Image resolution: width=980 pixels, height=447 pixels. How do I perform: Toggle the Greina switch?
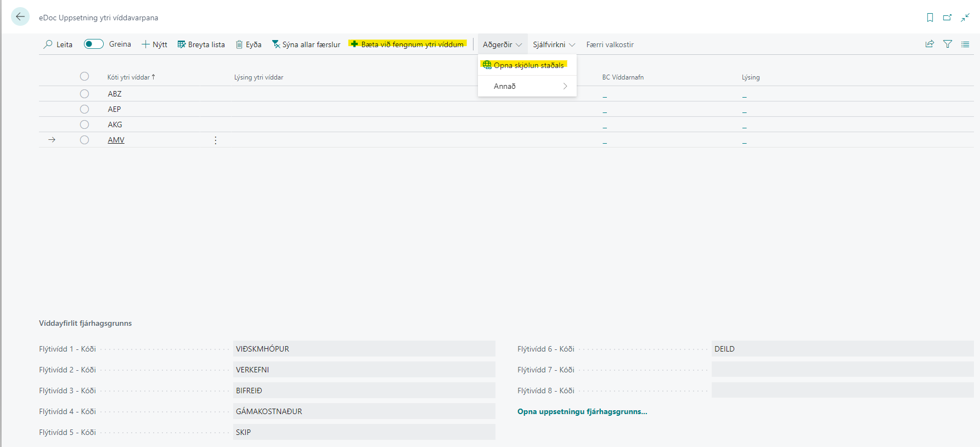click(x=94, y=44)
